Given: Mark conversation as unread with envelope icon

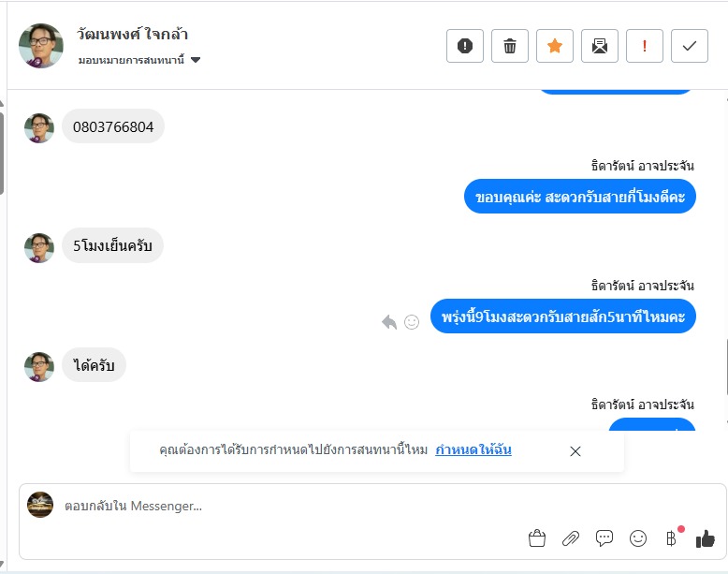Looking at the screenshot, I should tap(600, 46).
